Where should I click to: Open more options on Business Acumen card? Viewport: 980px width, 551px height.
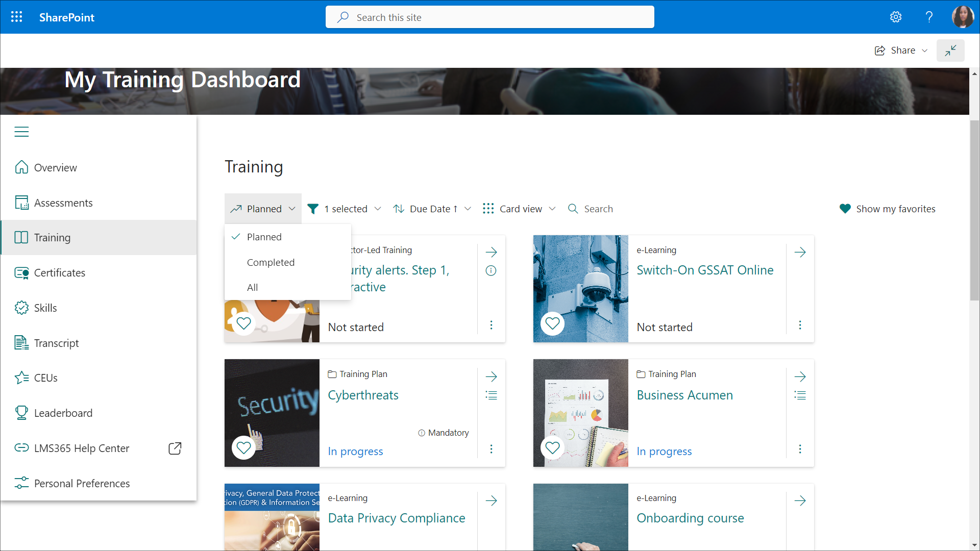pos(800,449)
